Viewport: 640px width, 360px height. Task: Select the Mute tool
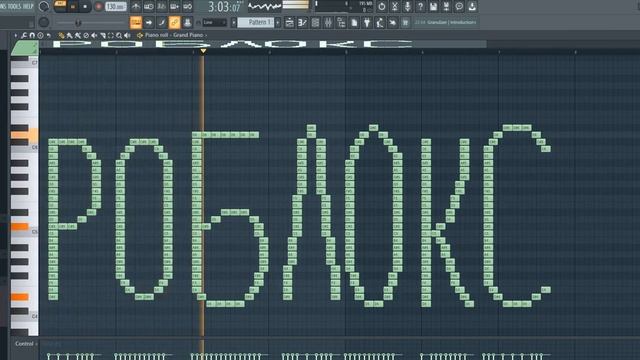click(x=94, y=36)
